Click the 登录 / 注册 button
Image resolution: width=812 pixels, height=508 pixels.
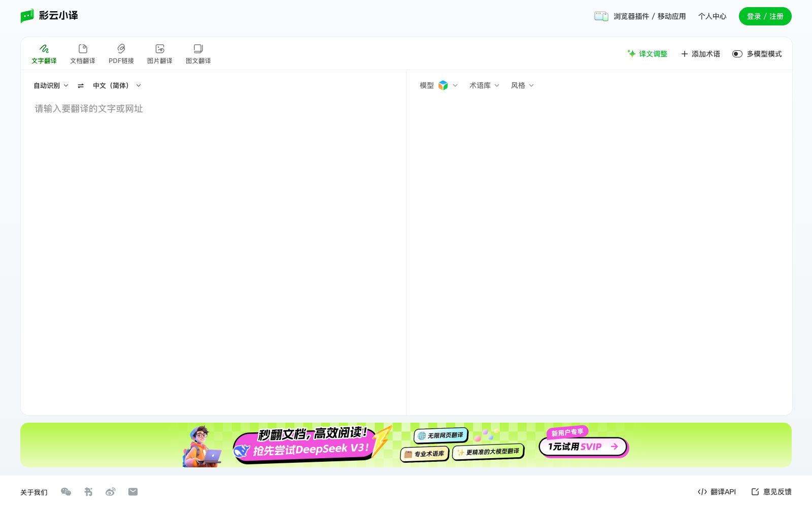(x=765, y=16)
